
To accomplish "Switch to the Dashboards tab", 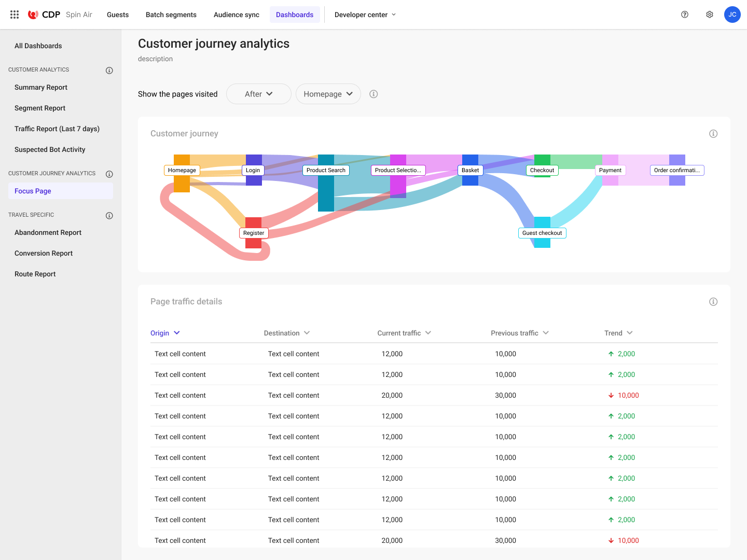I will tap(295, 15).
